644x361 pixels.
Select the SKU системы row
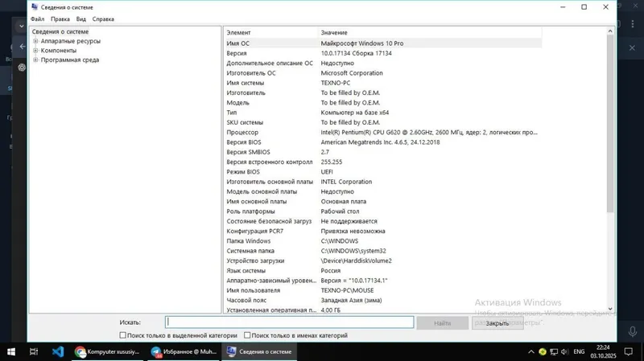pyautogui.click(x=383, y=122)
